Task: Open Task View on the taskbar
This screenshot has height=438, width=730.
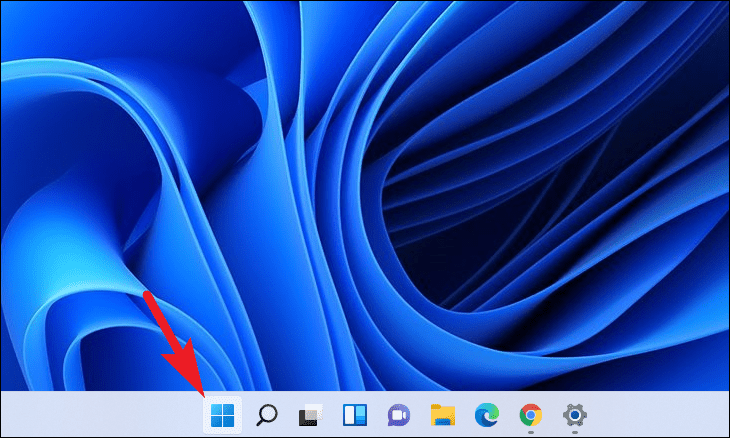Action: coord(311,415)
